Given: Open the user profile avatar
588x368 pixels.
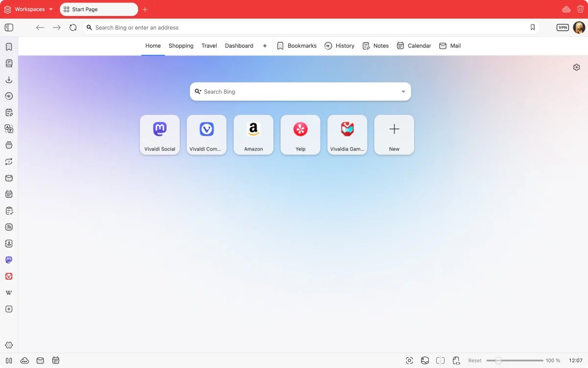Looking at the screenshot, I should [x=579, y=27].
